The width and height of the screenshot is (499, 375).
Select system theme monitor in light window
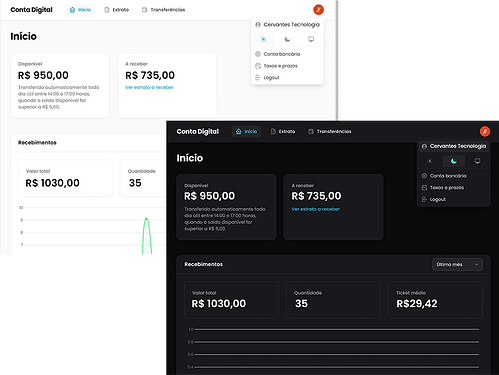311,39
